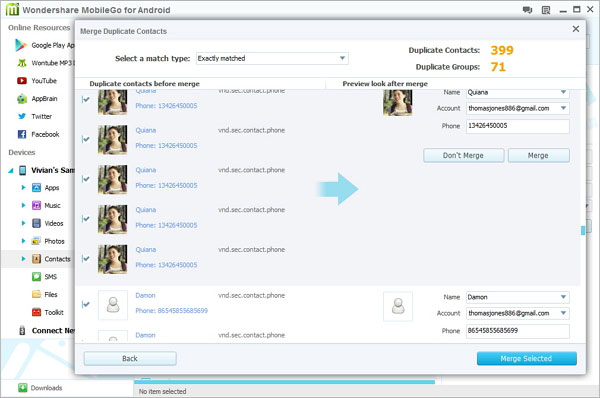Click the duplicate contacts count 399
The image size is (600, 398).
coord(502,50)
